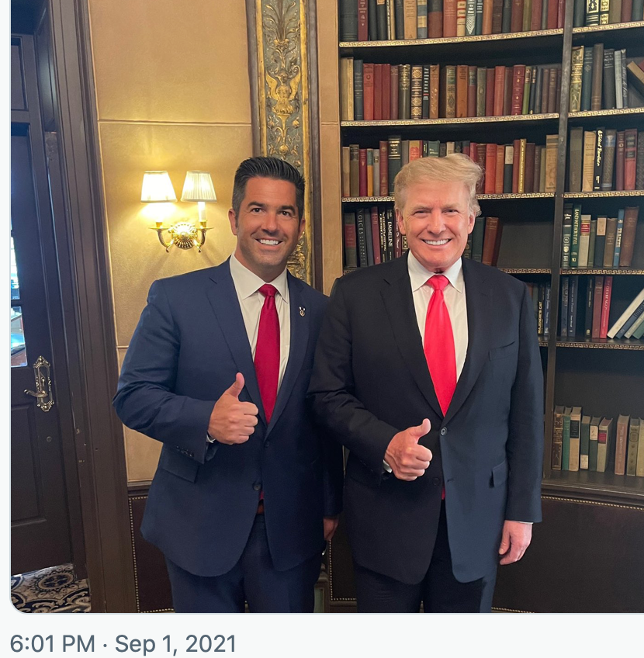
Task: Open the tweet timestamp link "6:01 PM"
Action: [53, 643]
